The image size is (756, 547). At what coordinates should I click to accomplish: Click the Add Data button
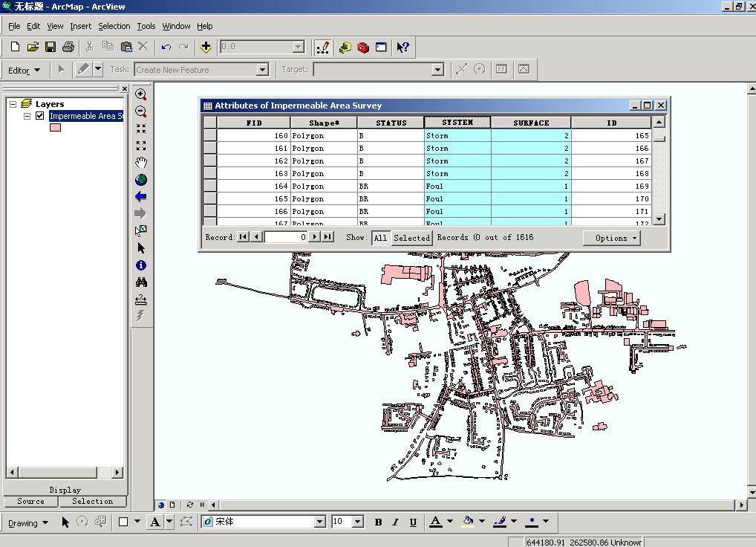[x=206, y=47]
